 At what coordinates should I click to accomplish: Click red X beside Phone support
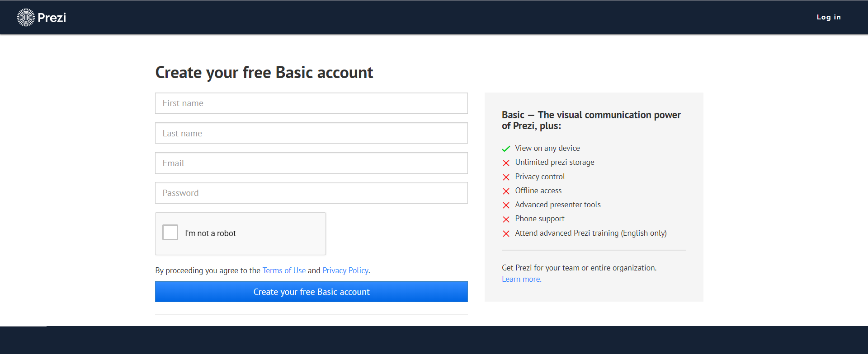[x=506, y=219]
